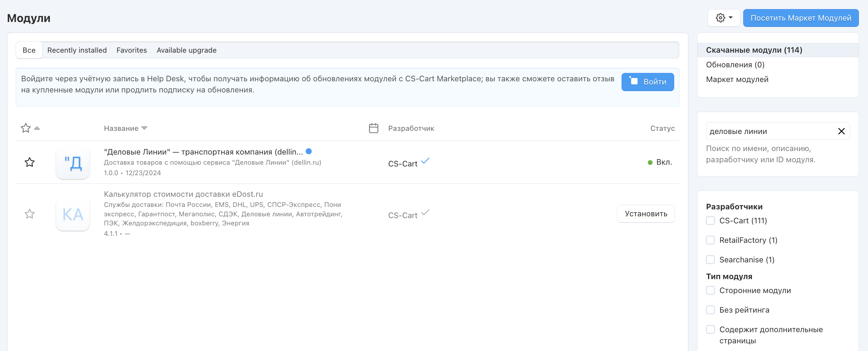Screen dimensions: 868x351
Task: Click verified checkmark beside first CS-Cart developer
Action: click(425, 161)
